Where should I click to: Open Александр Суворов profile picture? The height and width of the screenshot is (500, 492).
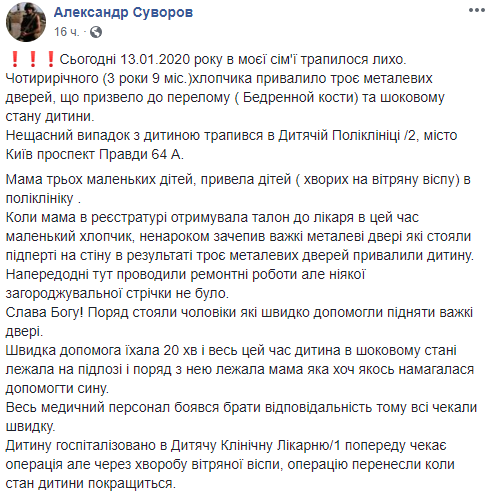[x=26, y=22]
